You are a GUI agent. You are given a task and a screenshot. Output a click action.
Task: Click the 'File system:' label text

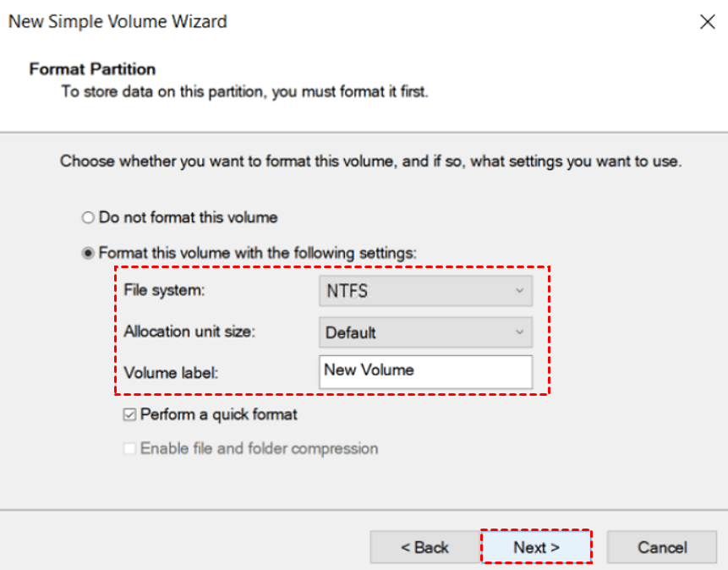[x=164, y=290]
